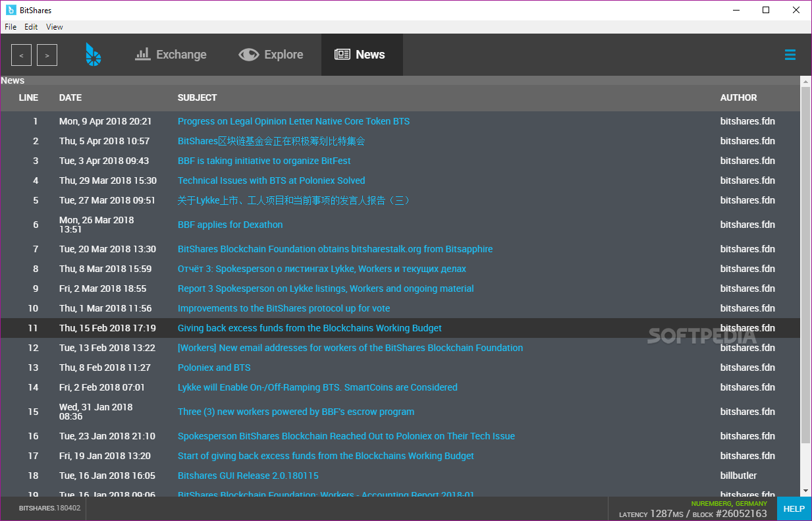Open 'Three (3) new workers' article
812x521 pixels.
(296, 412)
